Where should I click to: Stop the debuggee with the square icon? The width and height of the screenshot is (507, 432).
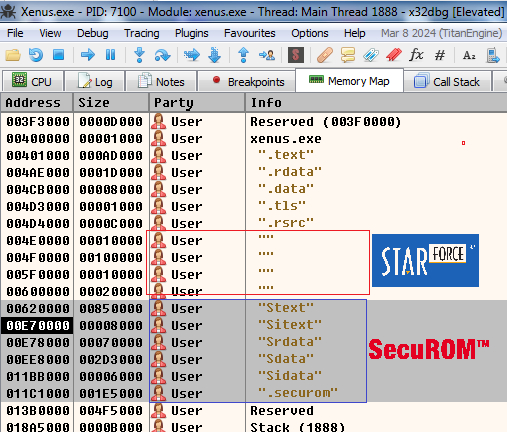[59, 55]
